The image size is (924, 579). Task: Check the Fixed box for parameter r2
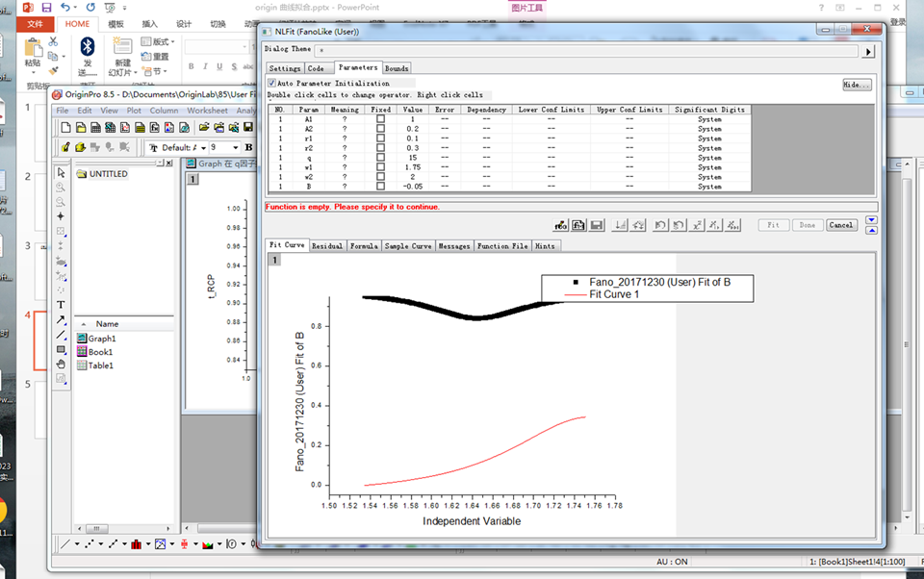(x=381, y=148)
